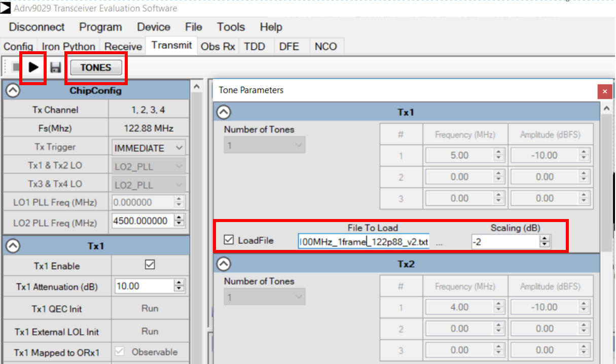Open the TONES parameters button
The height and width of the screenshot is (364, 616).
tap(96, 67)
